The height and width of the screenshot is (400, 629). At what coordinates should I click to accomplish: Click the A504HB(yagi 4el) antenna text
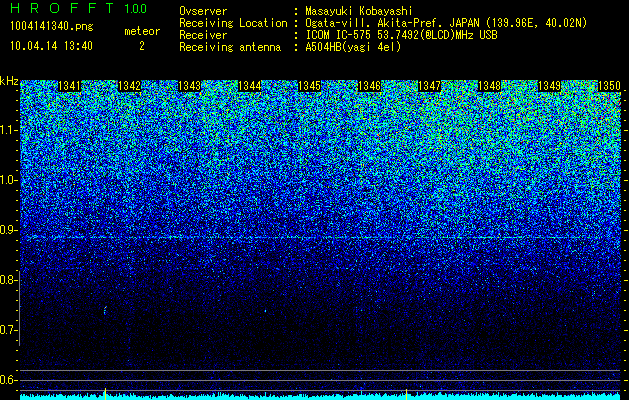click(x=353, y=47)
